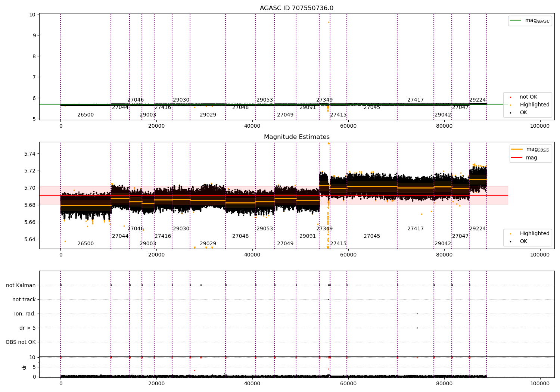This screenshot has height=392, width=560.
Task: Click OBSID label 26500 in the top plot
Action: (x=85, y=115)
